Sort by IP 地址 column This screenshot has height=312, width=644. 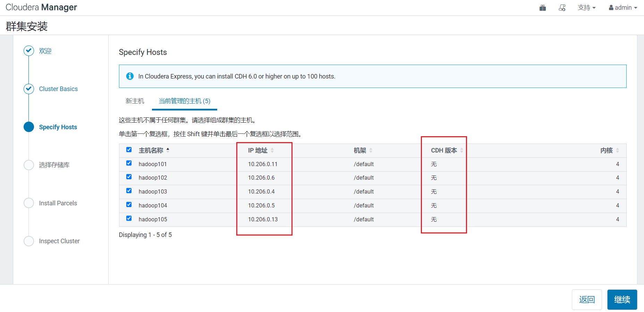coord(261,150)
